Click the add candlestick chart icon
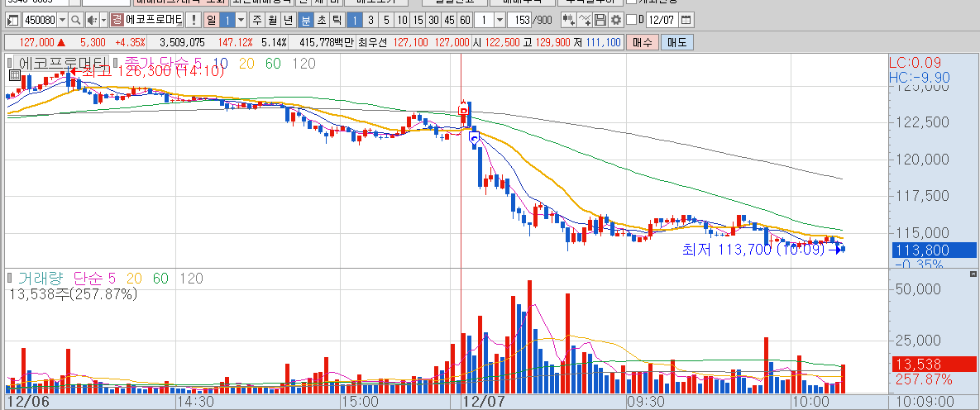This screenshot has height=410, width=980. [568, 20]
